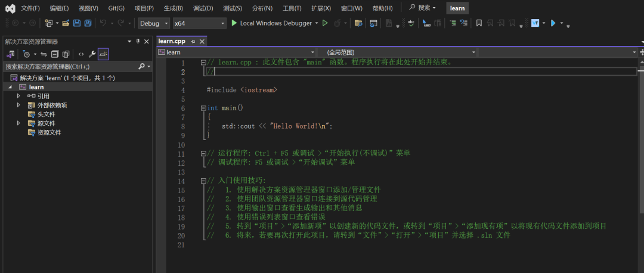Select the 头文件 folder

(46, 114)
